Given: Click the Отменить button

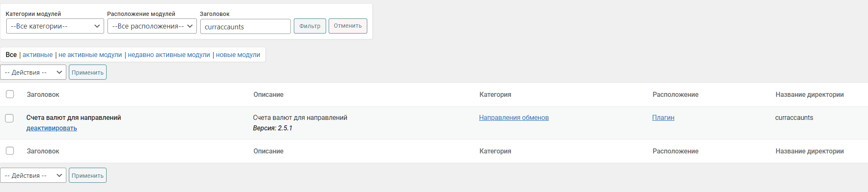Looking at the screenshot, I should [x=348, y=26].
